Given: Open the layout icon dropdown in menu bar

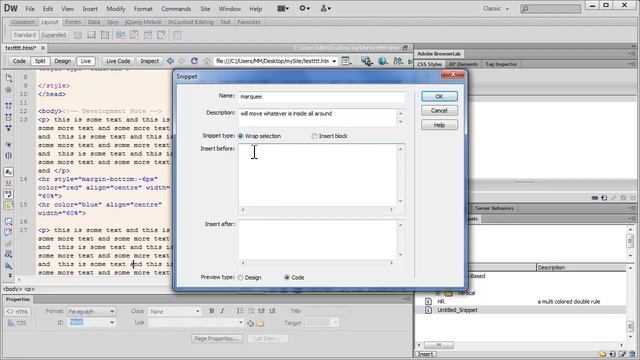Looking at the screenshot, I should coord(283,8).
